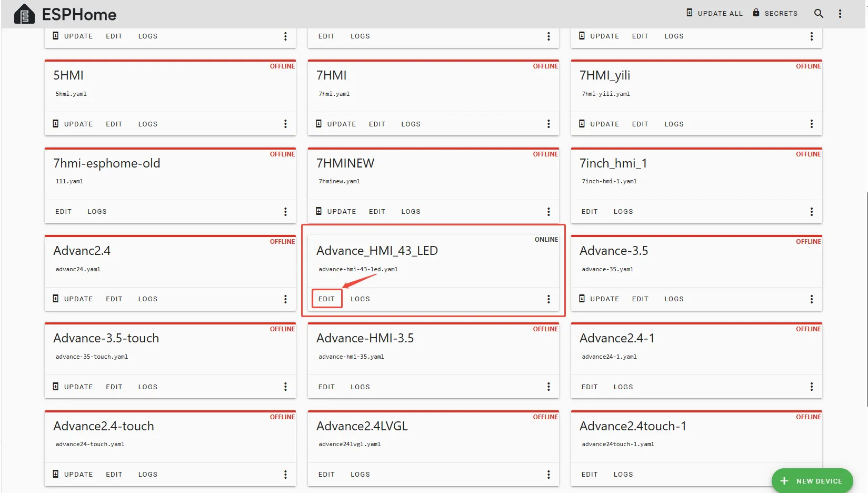Open LOGS on the 7HMI_yili card

pos(674,124)
